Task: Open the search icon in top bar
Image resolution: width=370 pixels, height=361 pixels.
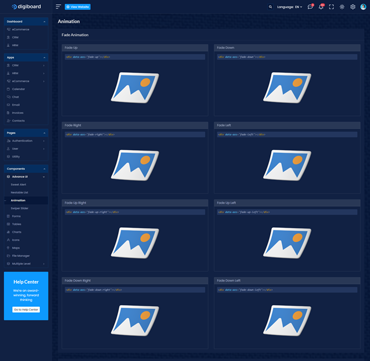Action: 270,7
